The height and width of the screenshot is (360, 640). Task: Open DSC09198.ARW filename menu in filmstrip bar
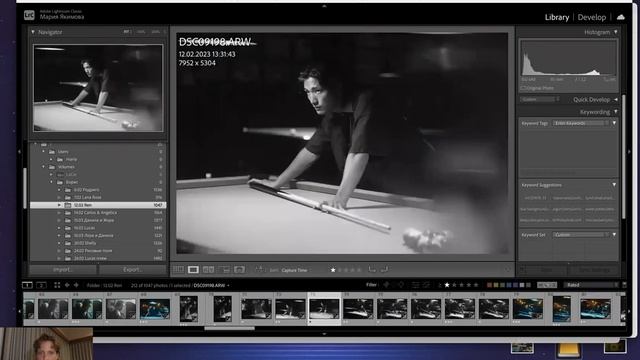coord(211,285)
